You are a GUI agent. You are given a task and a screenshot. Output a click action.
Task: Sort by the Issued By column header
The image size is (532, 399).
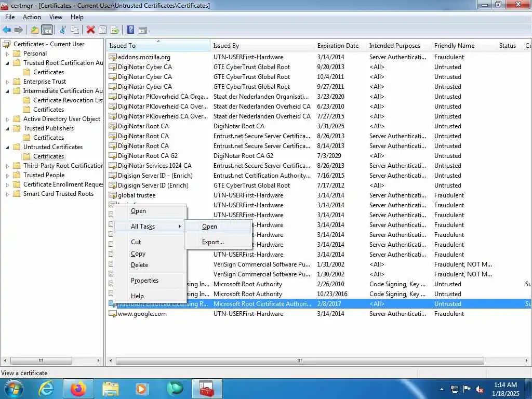[262, 46]
